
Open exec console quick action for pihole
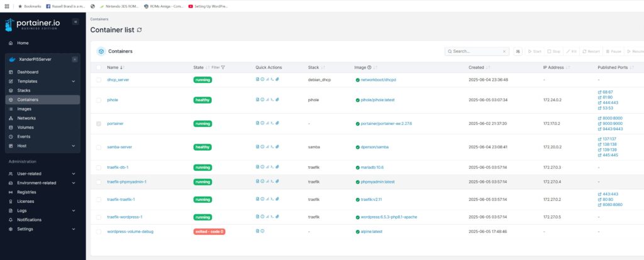tap(272, 99)
